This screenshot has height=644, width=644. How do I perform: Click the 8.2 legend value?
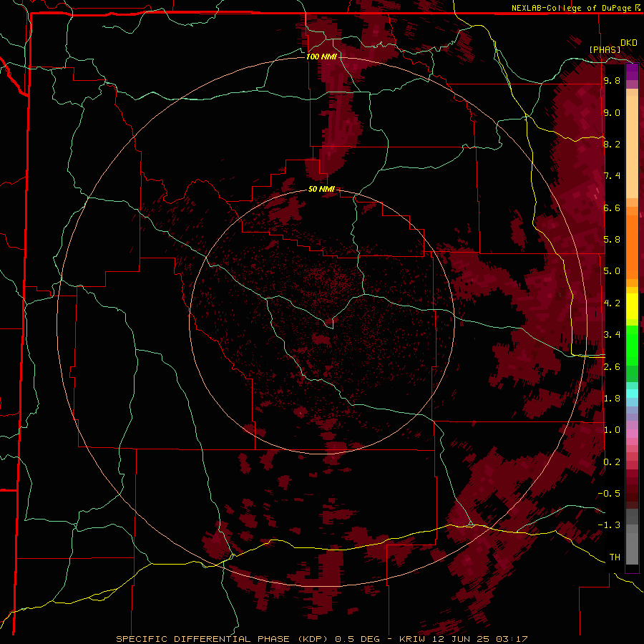(x=612, y=144)
